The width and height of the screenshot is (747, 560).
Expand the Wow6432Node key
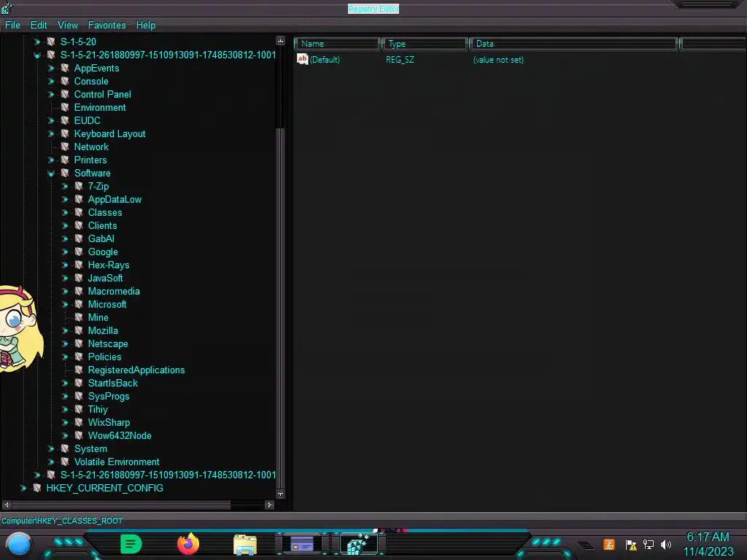(65, 435)
